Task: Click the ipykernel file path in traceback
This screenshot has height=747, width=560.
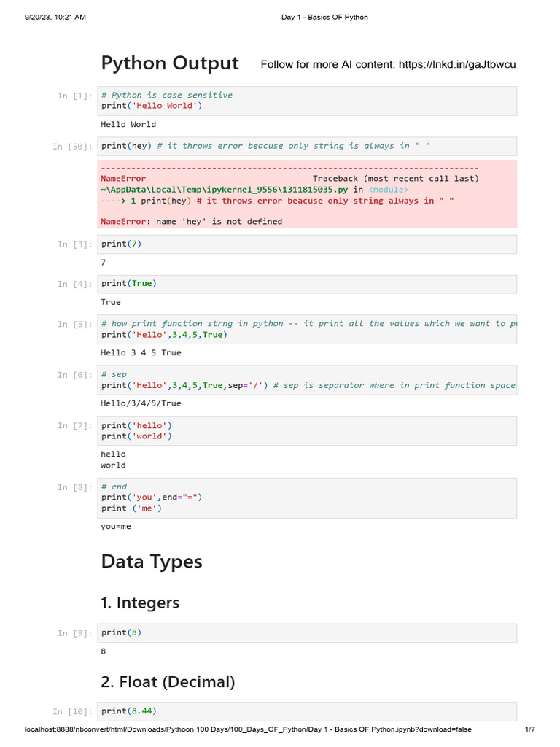Action: click(x=225, y=190)
